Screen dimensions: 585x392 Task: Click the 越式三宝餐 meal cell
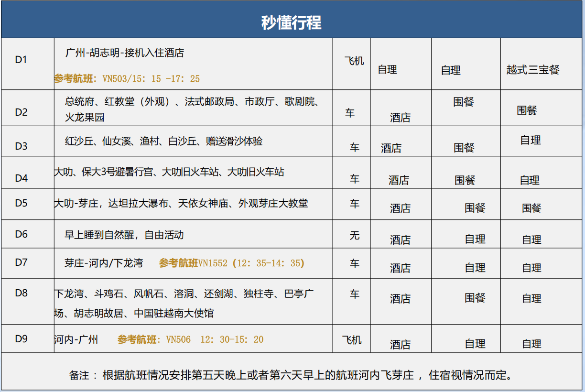pyautogui.click(x=532, y=70)
